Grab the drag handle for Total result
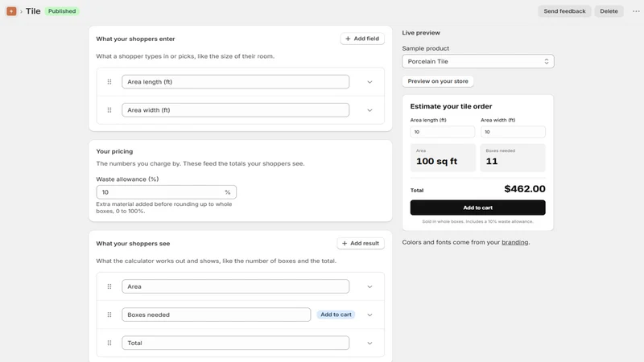The image size is (644, 362). pyautogui.click(x=109, y=343)
